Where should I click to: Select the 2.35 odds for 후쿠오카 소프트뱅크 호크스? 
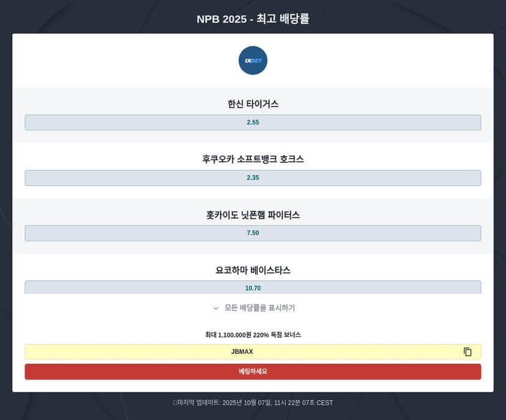253,178
